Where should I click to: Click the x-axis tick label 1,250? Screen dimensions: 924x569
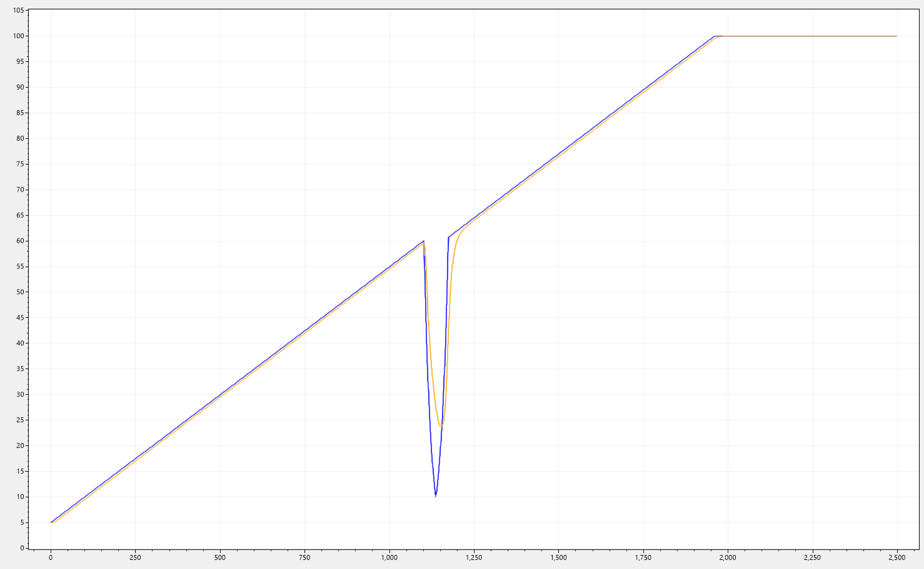pos(474,557)
